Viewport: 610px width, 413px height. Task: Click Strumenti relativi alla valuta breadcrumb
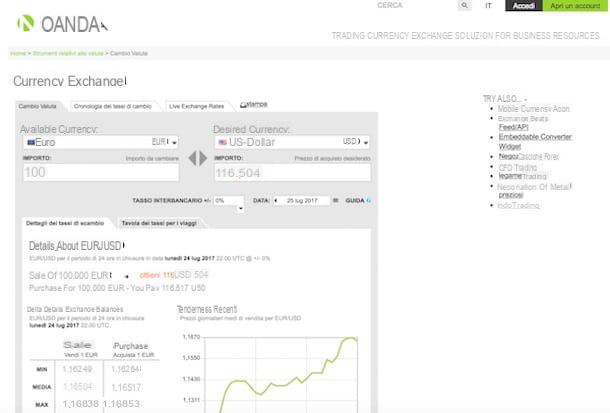click(68, 53)
